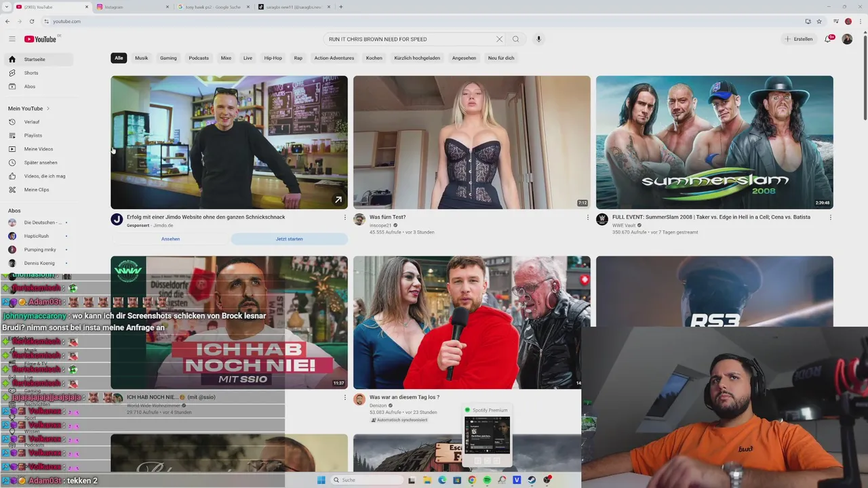Select the Gaming filter chip
This screenshot has width=868, height=488.
pos(168,58)
